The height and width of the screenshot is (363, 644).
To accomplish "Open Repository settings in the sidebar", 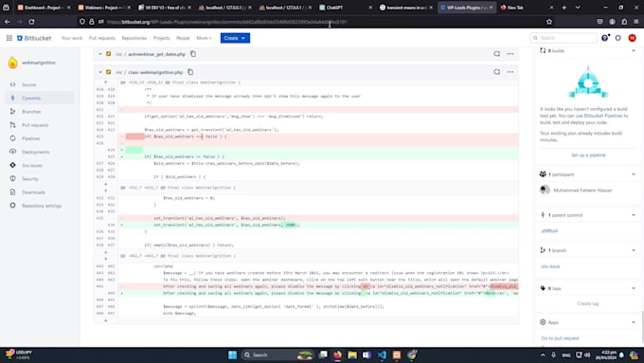I will pyautogui.click(x=42, y=206).
